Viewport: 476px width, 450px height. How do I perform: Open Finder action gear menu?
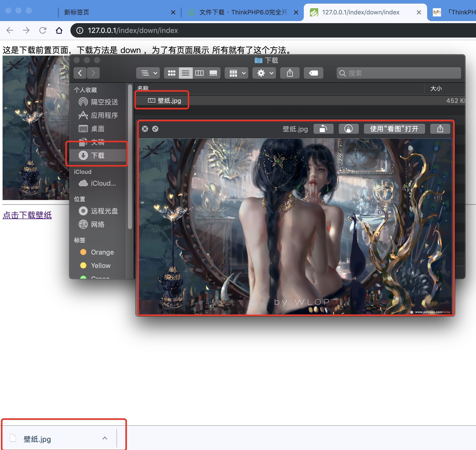(x=264, y=73)
